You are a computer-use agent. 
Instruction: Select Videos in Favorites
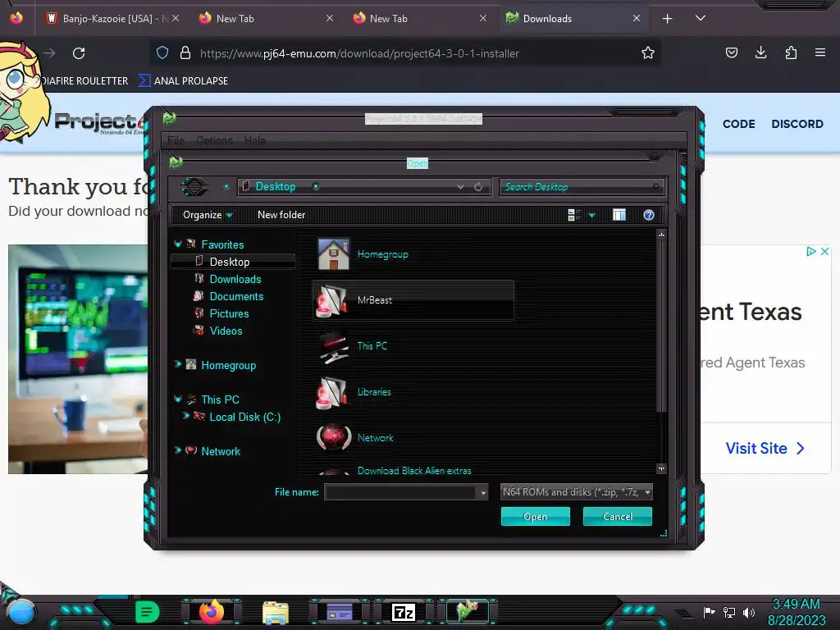(x=226, y=331)
